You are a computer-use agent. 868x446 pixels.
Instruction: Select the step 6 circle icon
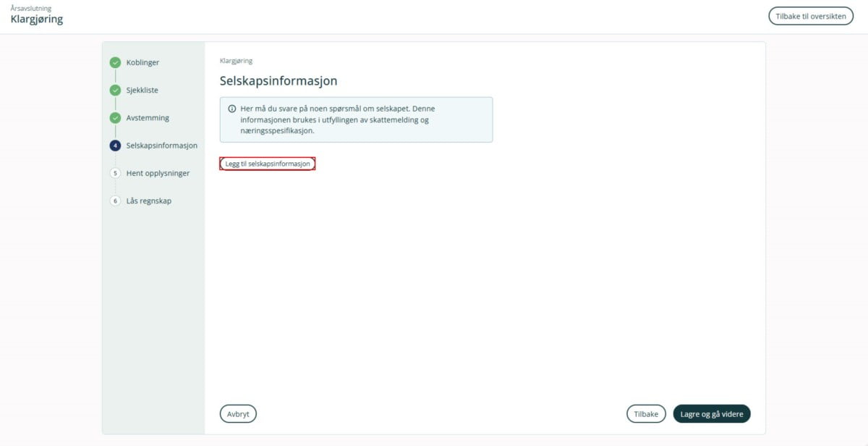115,201
